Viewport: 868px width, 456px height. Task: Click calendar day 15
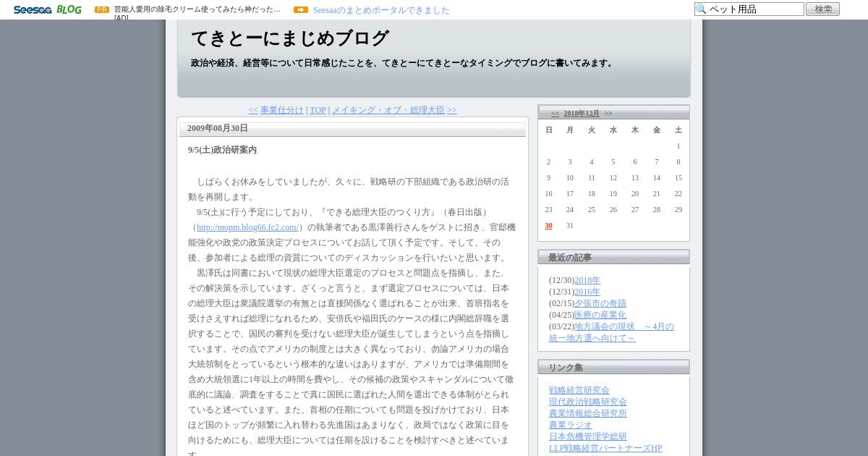[678, 178]
